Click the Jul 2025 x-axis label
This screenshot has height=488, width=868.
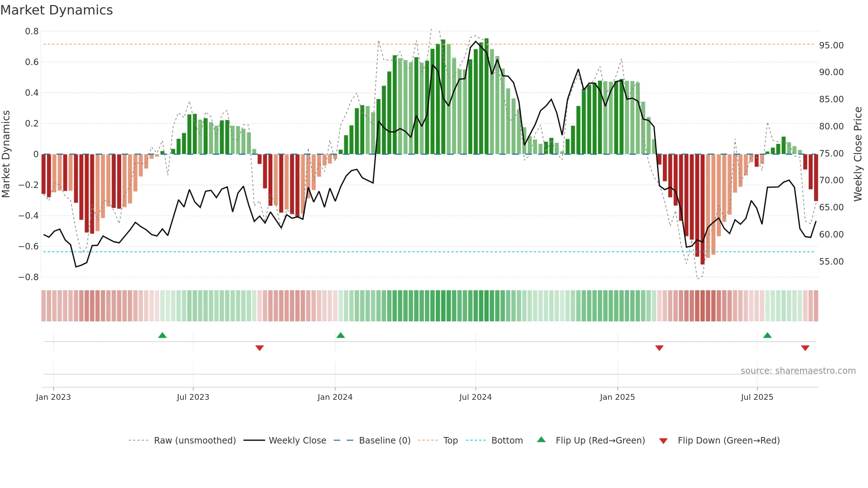(757, 397)
